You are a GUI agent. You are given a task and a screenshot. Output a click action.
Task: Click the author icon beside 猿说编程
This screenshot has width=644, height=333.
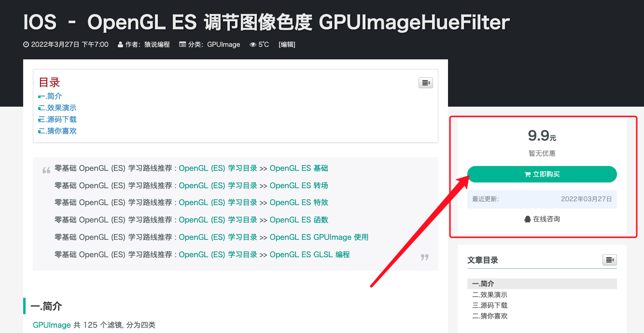(119, 44)
